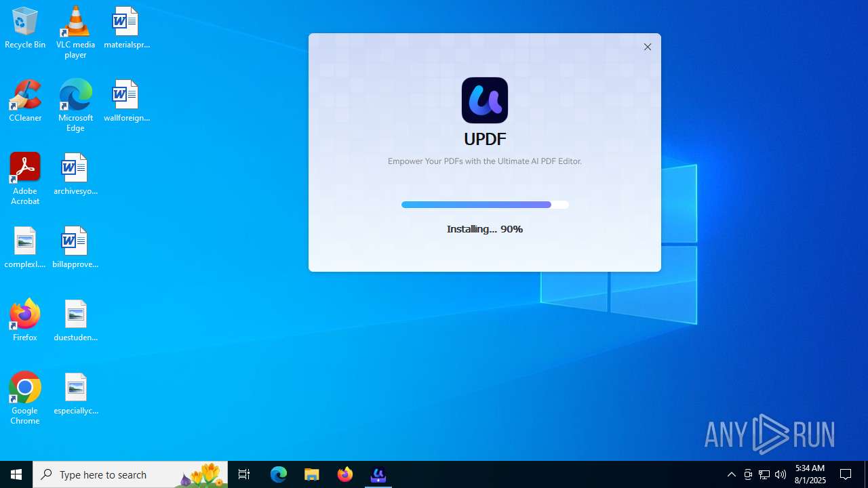Select the complexl image file
Viewport: 868px width, 488px height.
pos(25,248)
